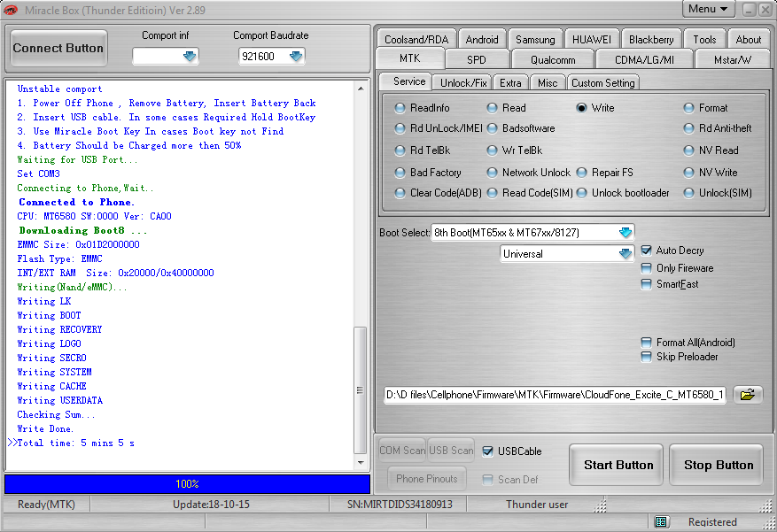Select the Rd TelBk radio option

click(400, 150)
